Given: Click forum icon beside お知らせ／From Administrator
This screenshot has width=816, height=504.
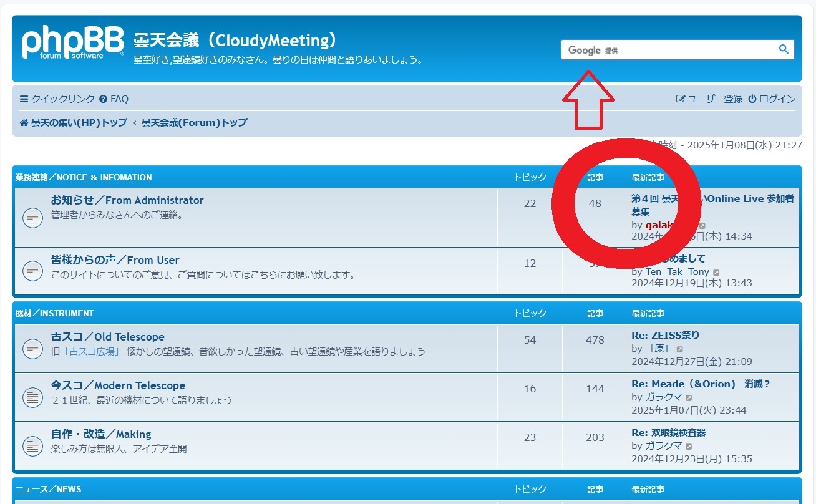Looking at the screenshot, I should 32,217.
